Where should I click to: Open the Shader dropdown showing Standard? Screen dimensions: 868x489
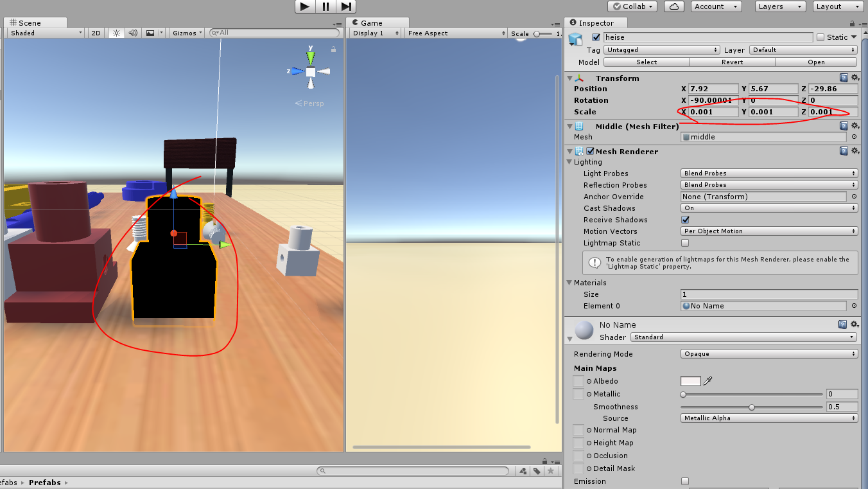click(743, 337)
